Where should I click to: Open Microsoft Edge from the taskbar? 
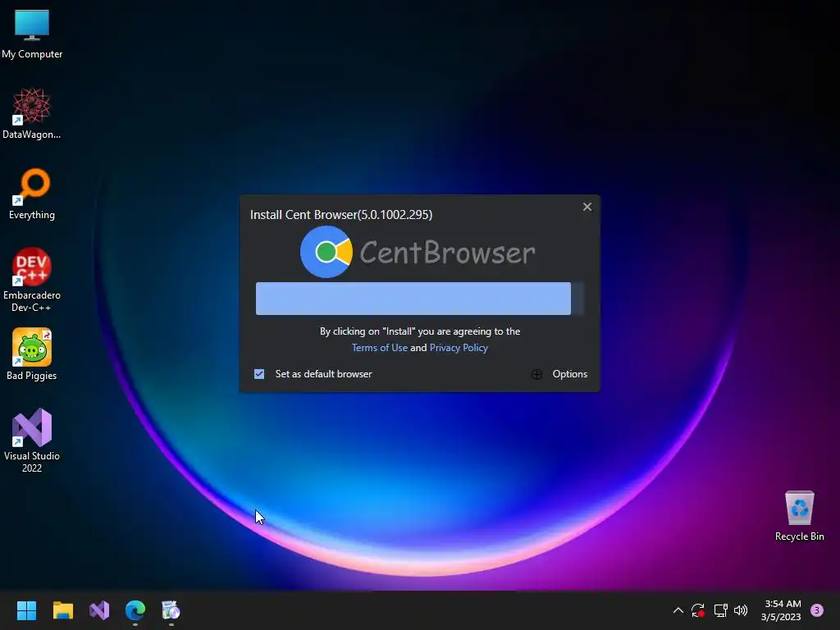point(135,610)
